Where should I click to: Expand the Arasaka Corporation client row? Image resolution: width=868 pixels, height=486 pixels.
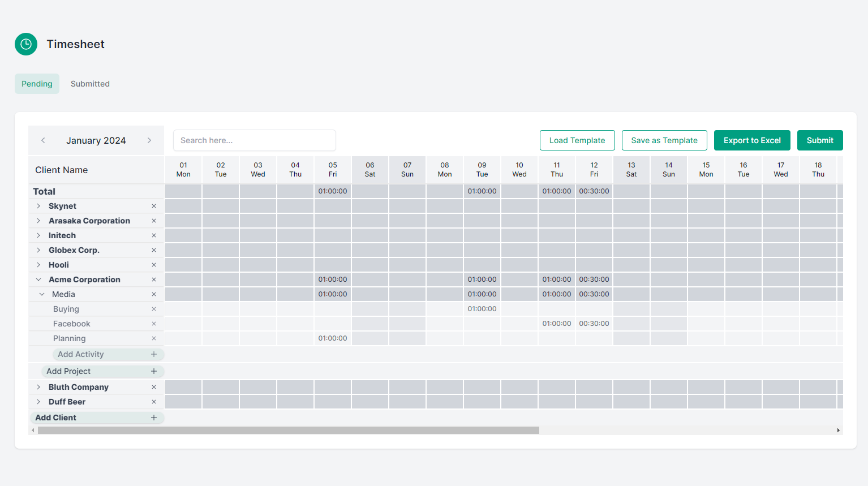coord(38,221)
